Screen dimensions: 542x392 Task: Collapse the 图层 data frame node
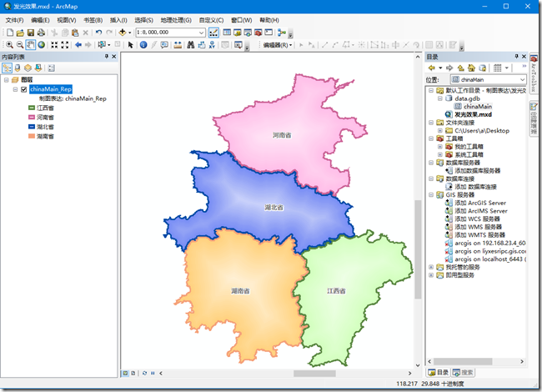click(x=6, y=80)
